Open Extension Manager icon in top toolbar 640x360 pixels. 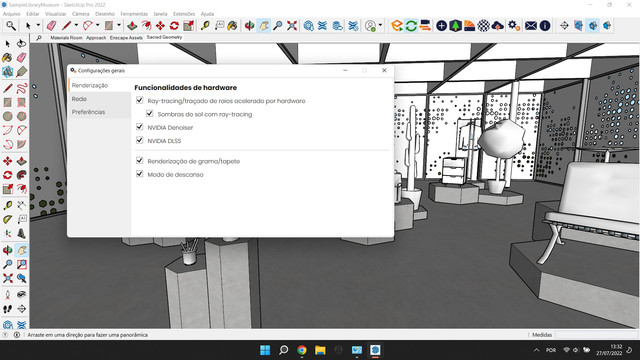pyautogui.click(x=353, y=26)
